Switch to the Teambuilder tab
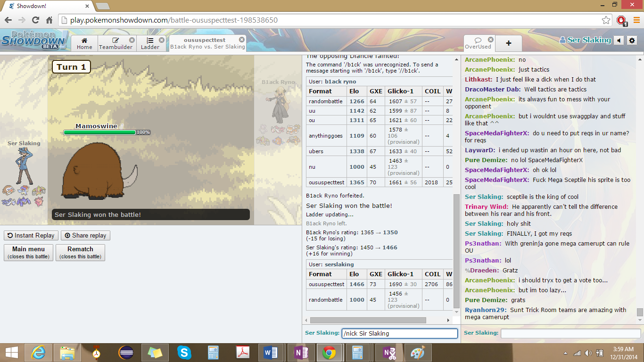644x362 pixels. [x=116, y=43]
